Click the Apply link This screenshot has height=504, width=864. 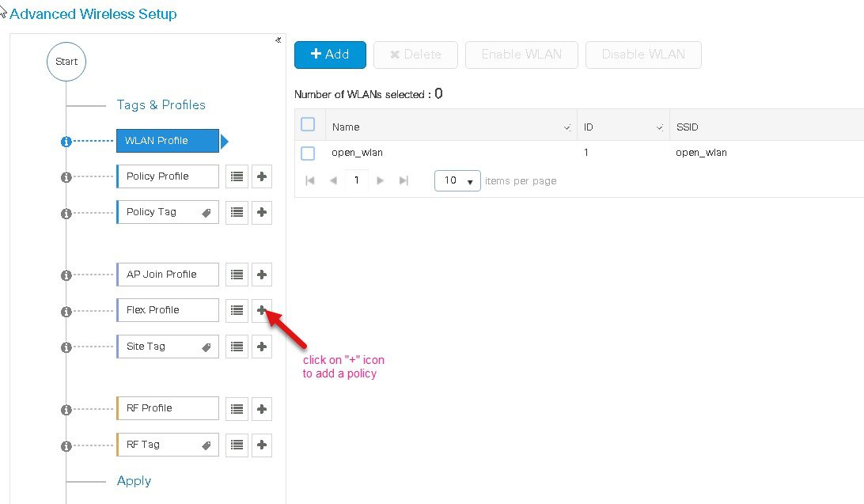pyautogui.click(x=134, y=481)
